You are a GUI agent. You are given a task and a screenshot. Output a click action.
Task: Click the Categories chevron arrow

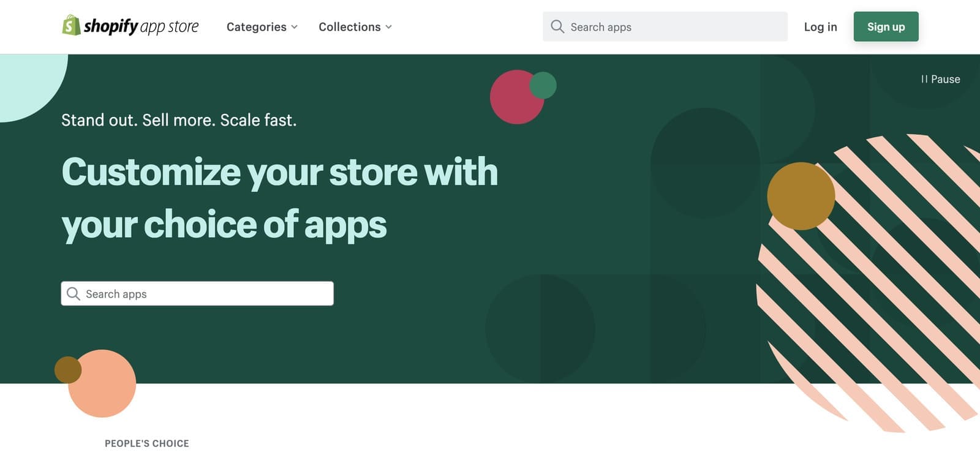294,27
